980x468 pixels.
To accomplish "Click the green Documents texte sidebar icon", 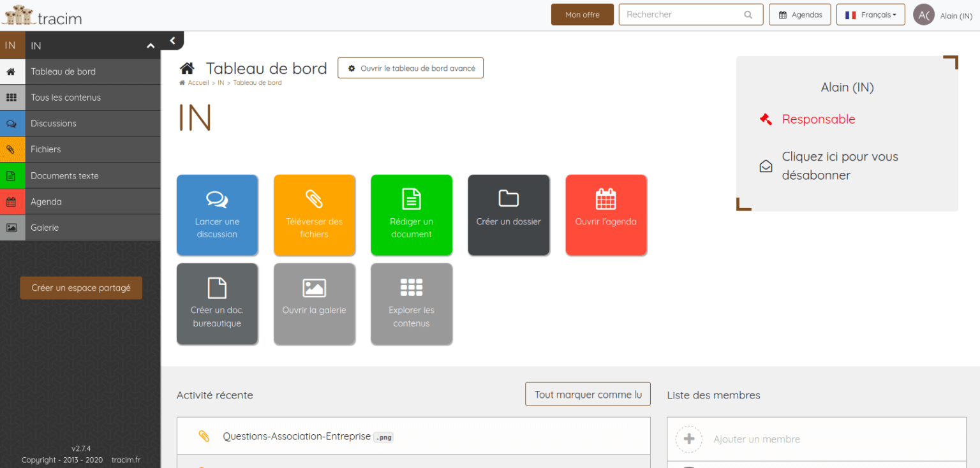I will tap(11, 175).
